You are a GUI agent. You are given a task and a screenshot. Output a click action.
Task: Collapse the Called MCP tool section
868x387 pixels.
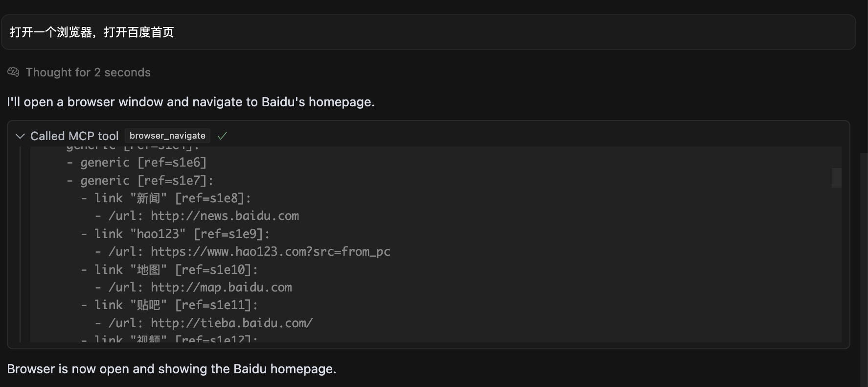pos(20,136)
